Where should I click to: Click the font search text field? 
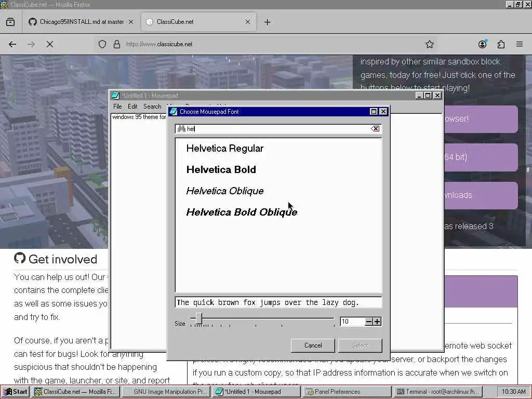[x=278, y=129]
